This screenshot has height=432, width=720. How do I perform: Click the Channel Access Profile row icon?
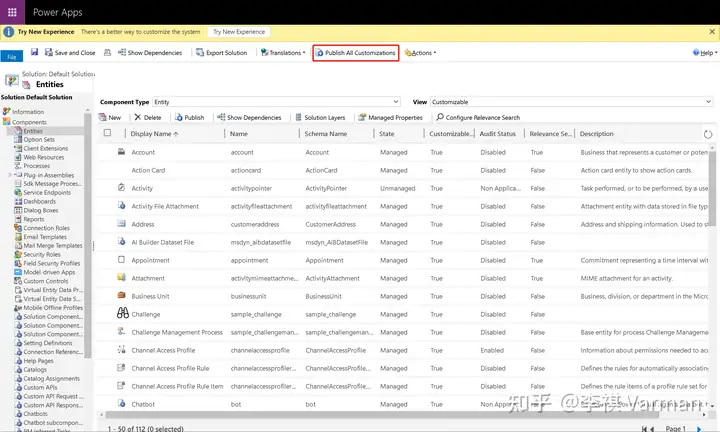[121, 349]
